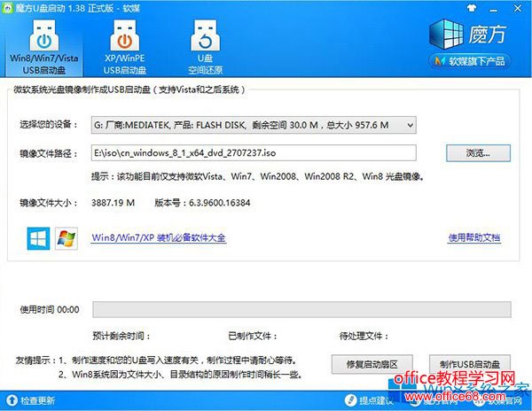
Task: Open the skin shirt icon in the title bar
Action: [x=472, y=8]
